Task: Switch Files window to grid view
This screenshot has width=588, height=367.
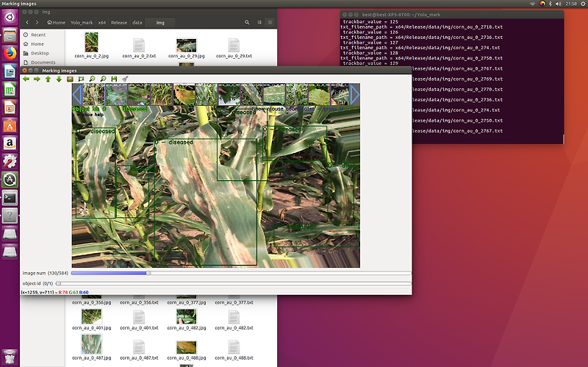Action: (x=270, y=23)
